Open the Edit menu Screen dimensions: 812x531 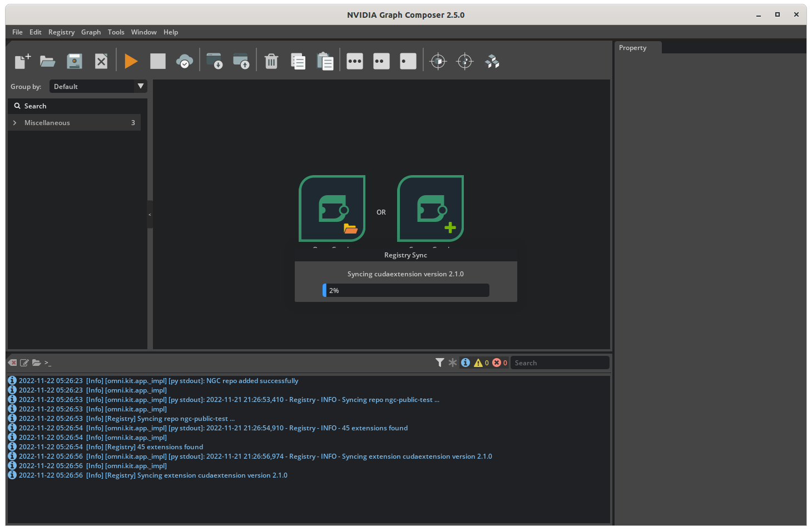click(36, 32)
